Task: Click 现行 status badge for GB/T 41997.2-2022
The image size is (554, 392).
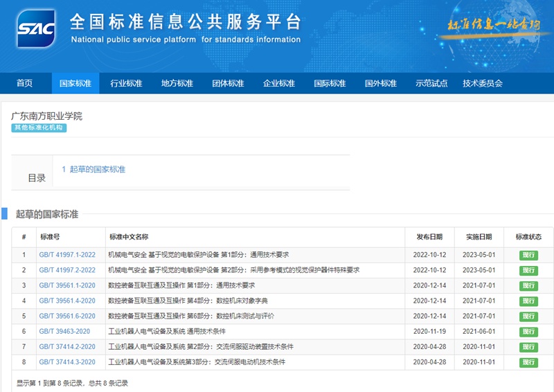Action: pos(528,270)
